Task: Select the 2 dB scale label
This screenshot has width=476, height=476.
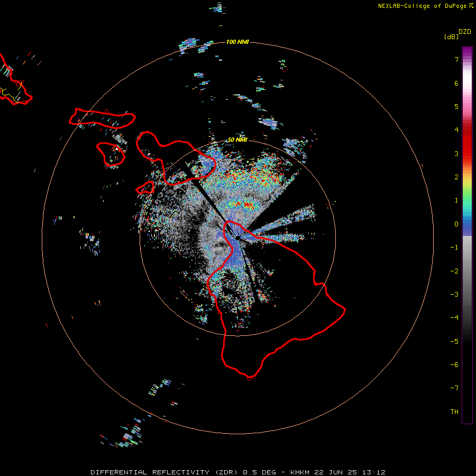Action: [456, 177]
